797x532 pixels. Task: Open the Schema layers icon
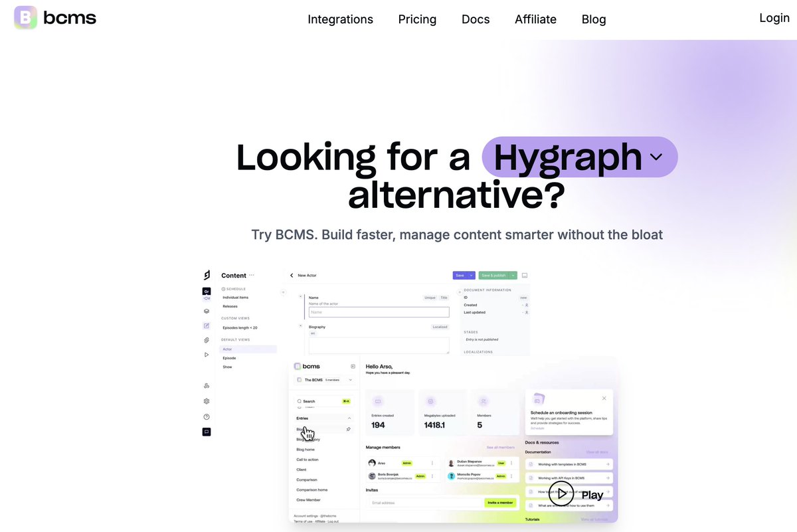(207, 311)
